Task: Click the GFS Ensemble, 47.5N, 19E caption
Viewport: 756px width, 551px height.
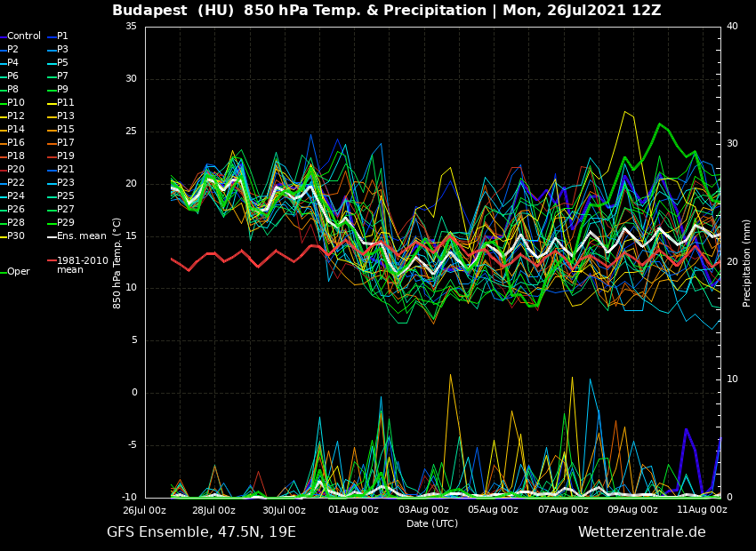Action: click(201, 532)
